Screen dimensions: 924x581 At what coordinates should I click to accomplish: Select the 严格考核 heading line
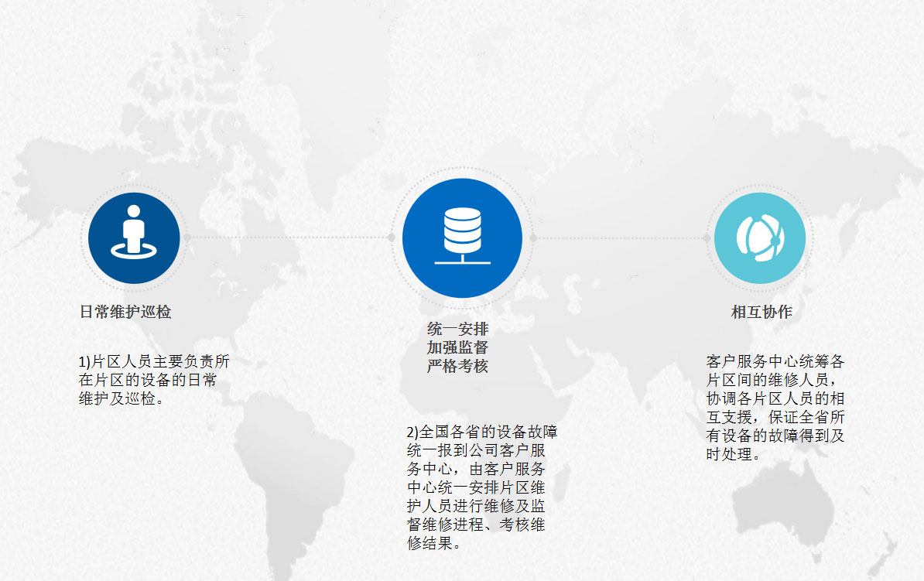point(457,366)
